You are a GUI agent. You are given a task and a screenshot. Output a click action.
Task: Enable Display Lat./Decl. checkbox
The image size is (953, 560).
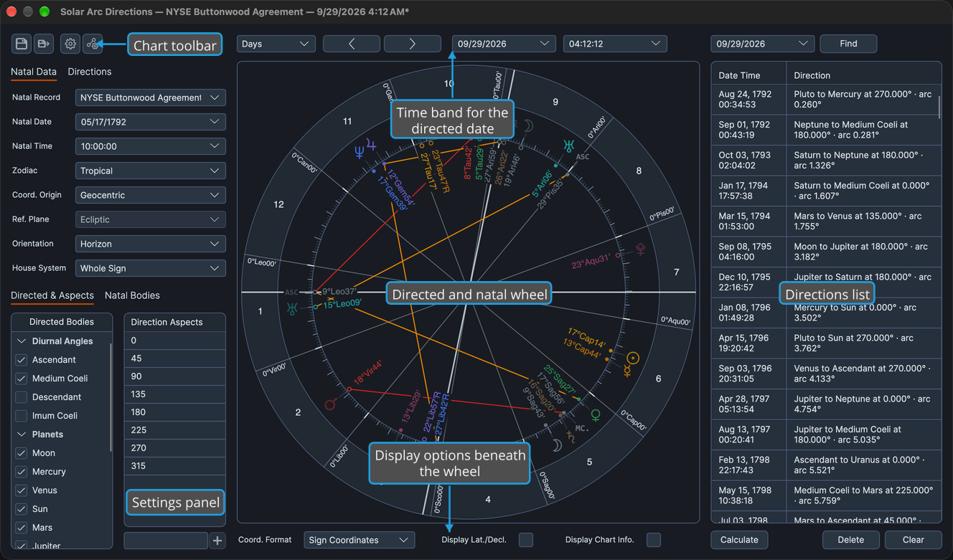pos(526,540)
